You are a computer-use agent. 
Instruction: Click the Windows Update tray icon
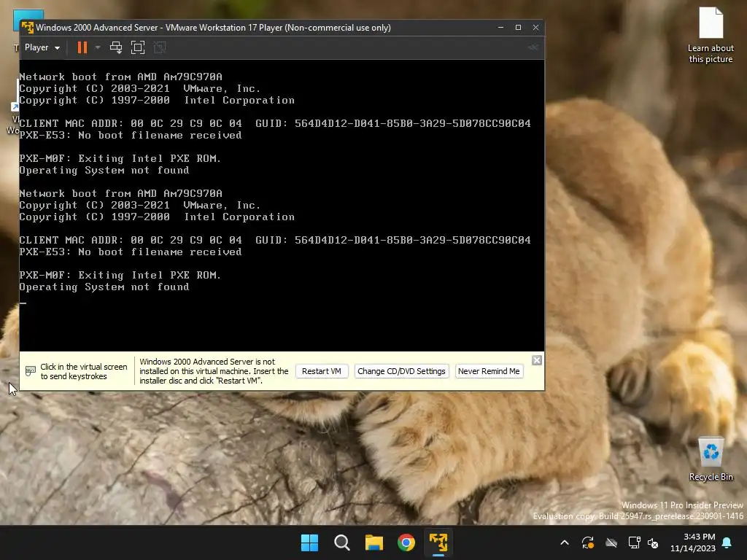pyautogui.click(x=588, y=542)
